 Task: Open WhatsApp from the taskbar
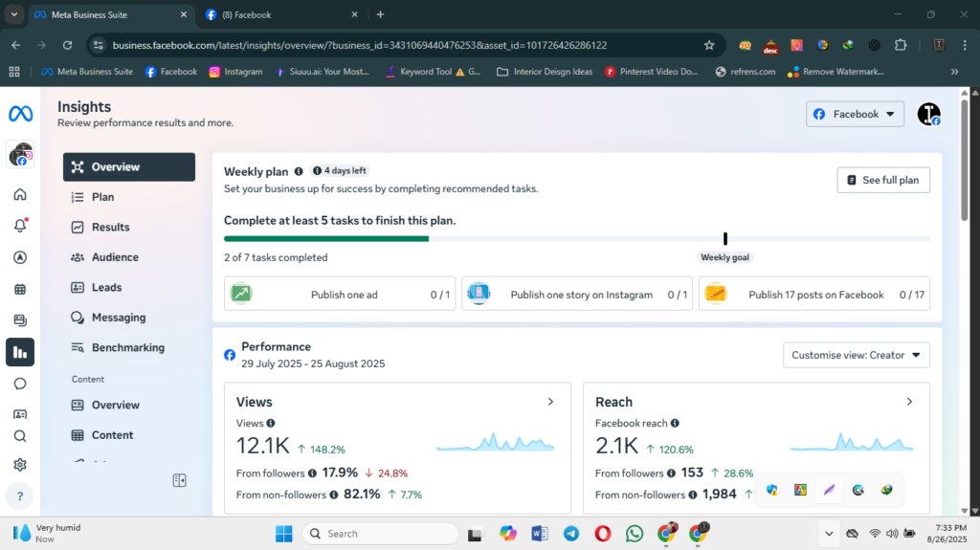(x=635, y=534)
